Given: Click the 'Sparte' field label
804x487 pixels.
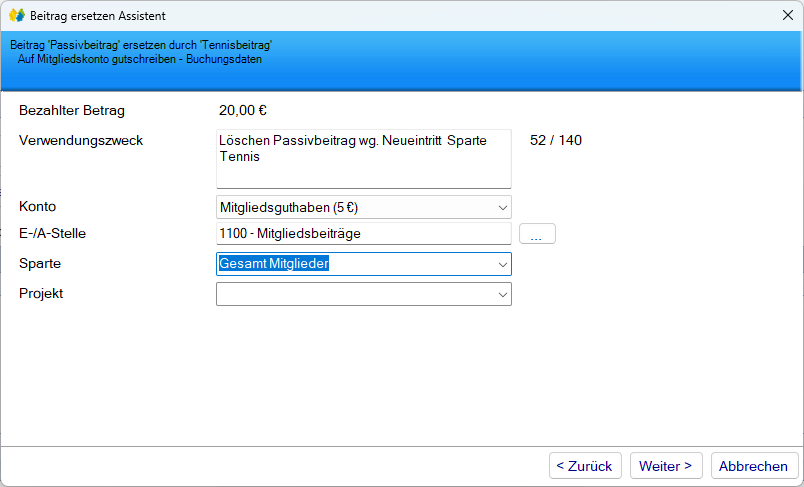Looking at the screenshot, I should (x=40, y=263).
